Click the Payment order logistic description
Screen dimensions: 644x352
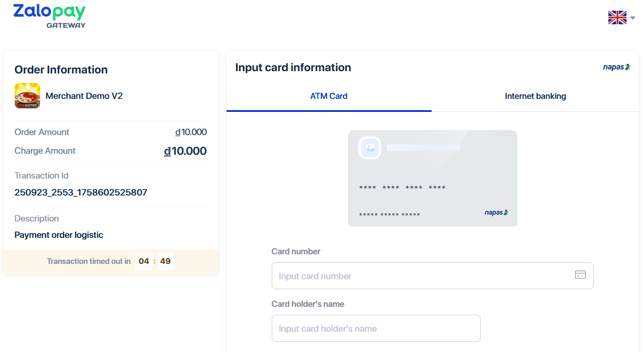click(x=59, y=235)
